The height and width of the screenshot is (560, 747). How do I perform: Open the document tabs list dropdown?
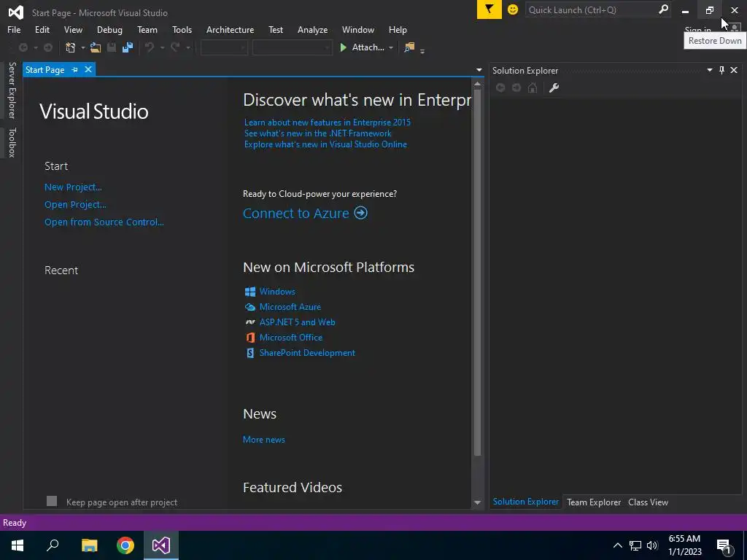(479, 70)
